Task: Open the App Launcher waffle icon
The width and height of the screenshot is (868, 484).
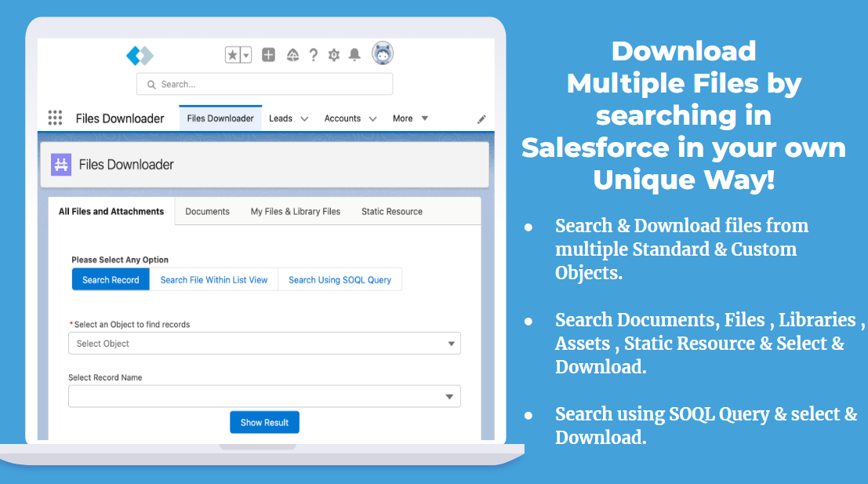Action: click(55, 117)
